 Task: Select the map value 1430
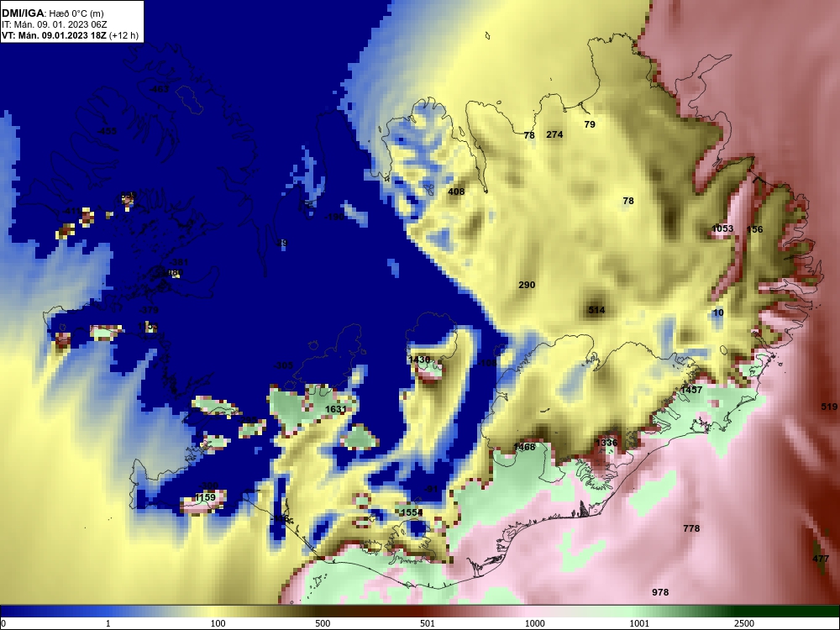419,360
